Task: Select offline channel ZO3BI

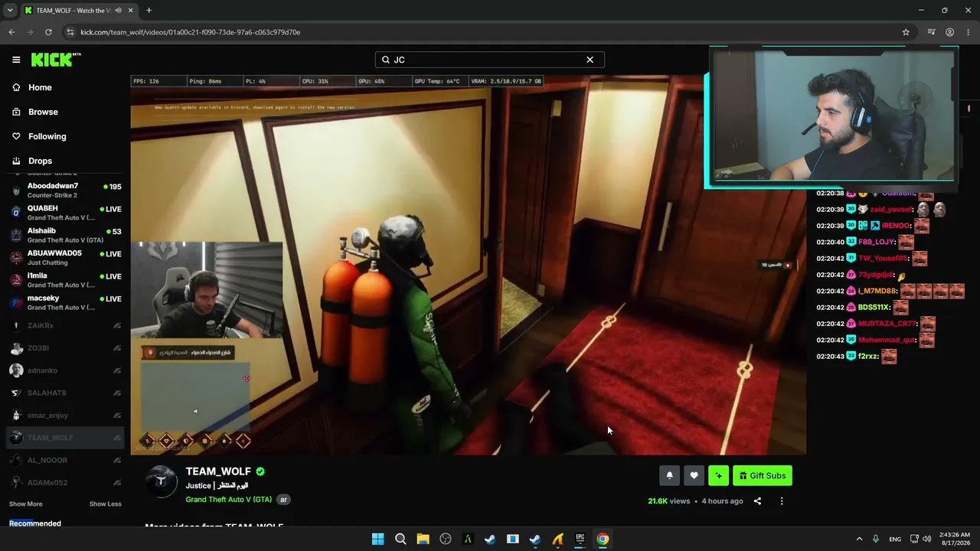Action: 65,348
